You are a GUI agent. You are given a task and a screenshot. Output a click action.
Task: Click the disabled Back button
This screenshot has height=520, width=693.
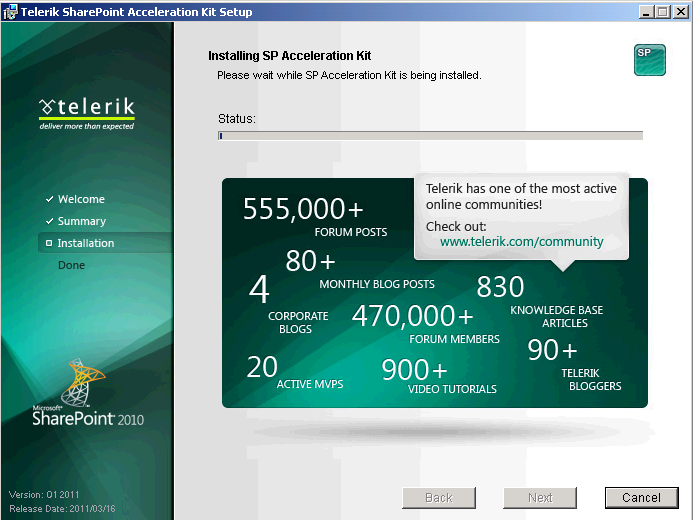tap(439, 498)
